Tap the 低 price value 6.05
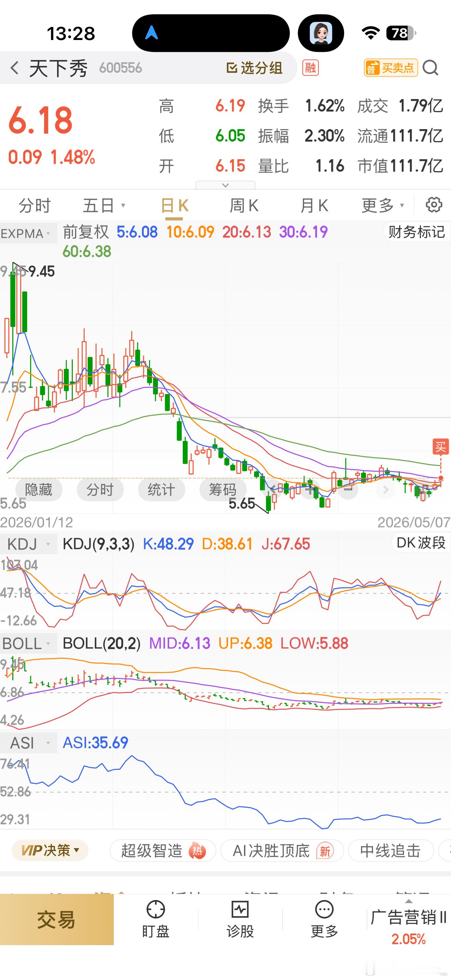The width and height of the screenshot is (451, 980). tap(230, 136)
